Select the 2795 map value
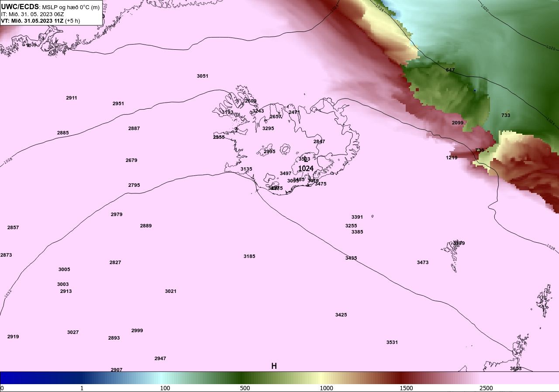559x392 pixels. (134, 185)
